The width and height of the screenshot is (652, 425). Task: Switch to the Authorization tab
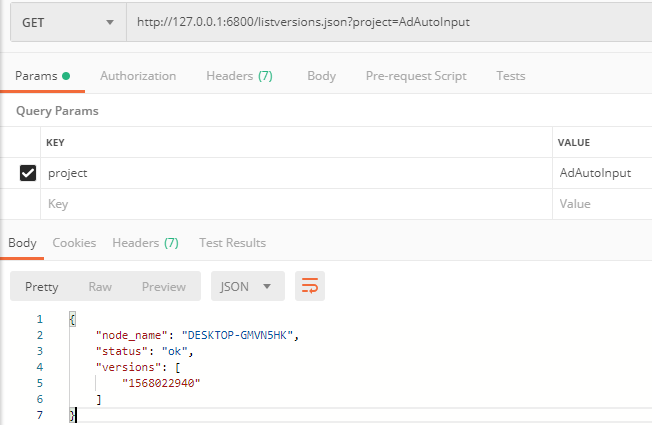click(x=138, y=76)
